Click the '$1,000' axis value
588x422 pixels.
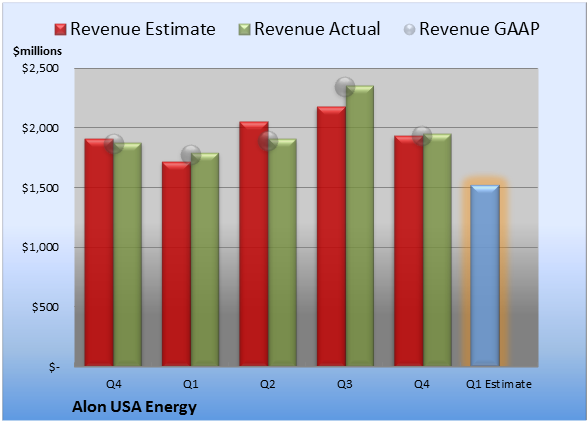(40, 248)
